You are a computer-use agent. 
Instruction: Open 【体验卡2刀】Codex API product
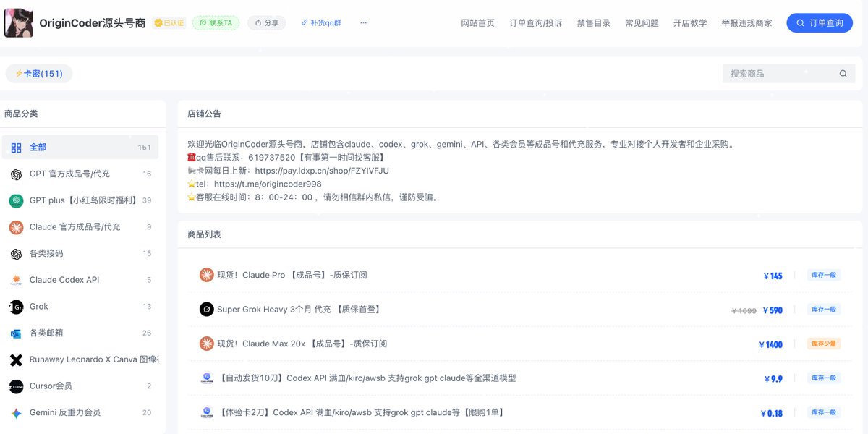pyautogui.click(x=360, y=412)
